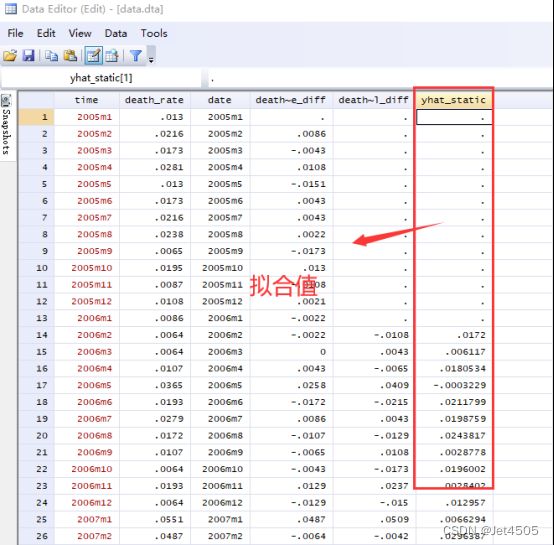The image size is (554, 545).
Task: Click death_rate cell .0238
Action: point(155,234)
